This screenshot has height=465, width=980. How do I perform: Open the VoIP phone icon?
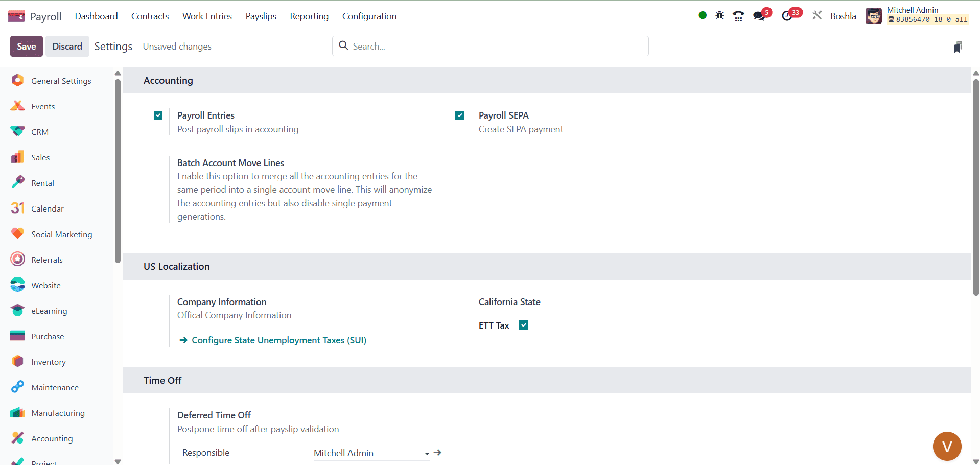click(738, 16)
